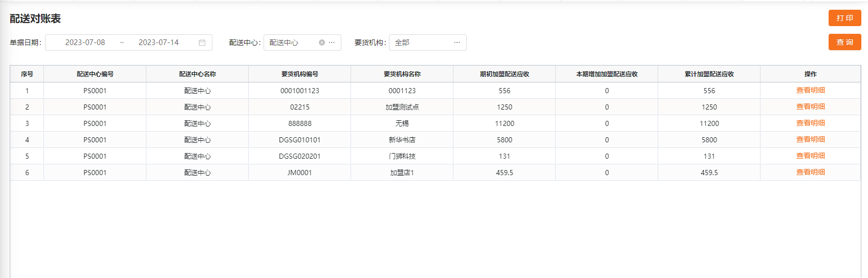Open the calendar icon in date range
This screenshot has width=868, height=278.
click(202, 42)
